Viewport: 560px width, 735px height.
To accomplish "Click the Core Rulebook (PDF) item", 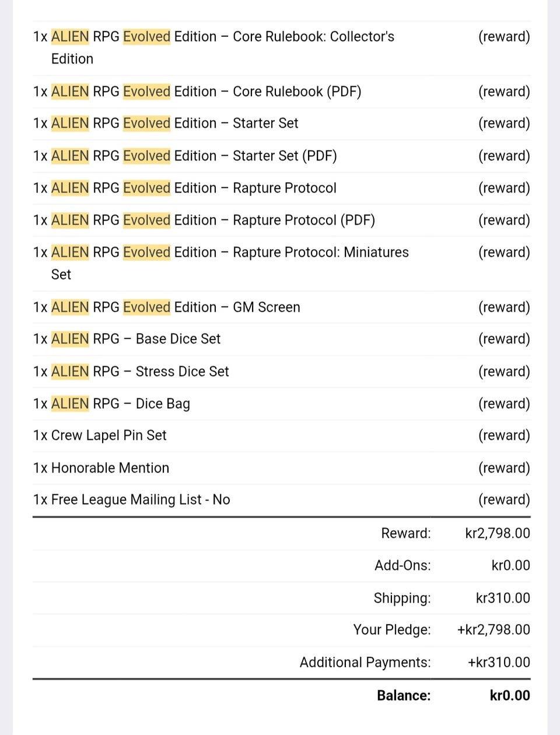I will (281, 92).
